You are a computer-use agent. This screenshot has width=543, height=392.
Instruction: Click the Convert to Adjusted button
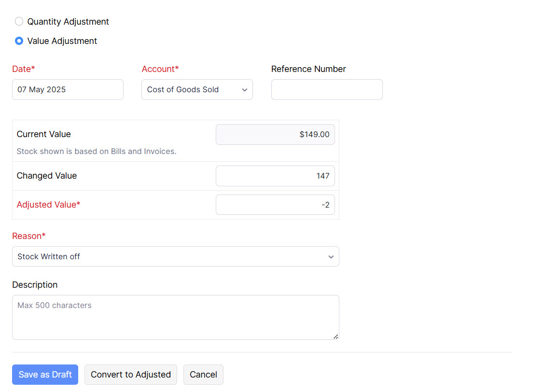(x=131, y=375)
